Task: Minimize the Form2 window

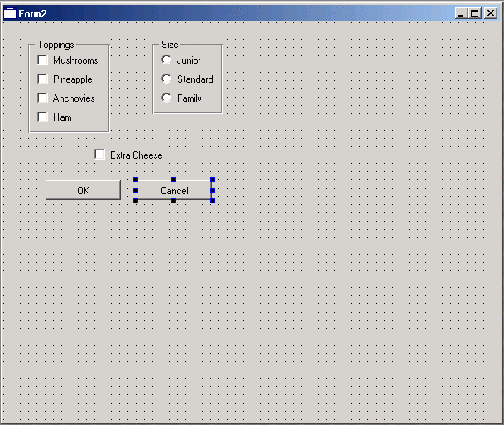Action: (x=462, y=13)
